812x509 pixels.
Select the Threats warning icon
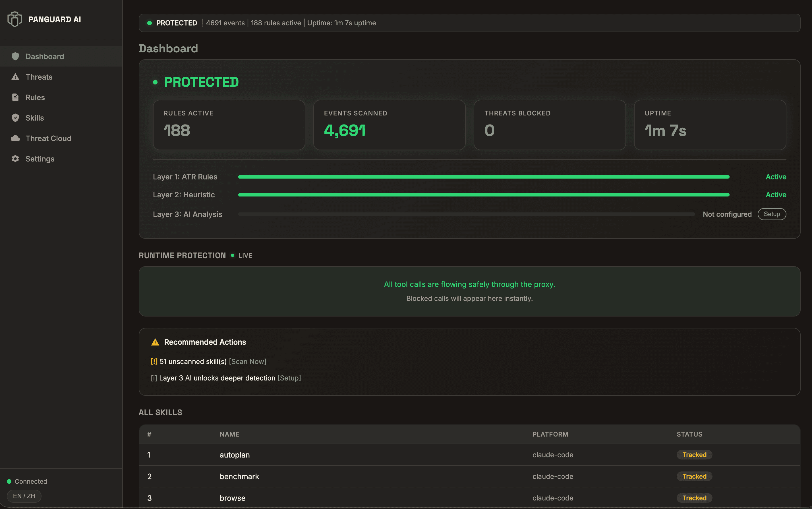point(15,77)
